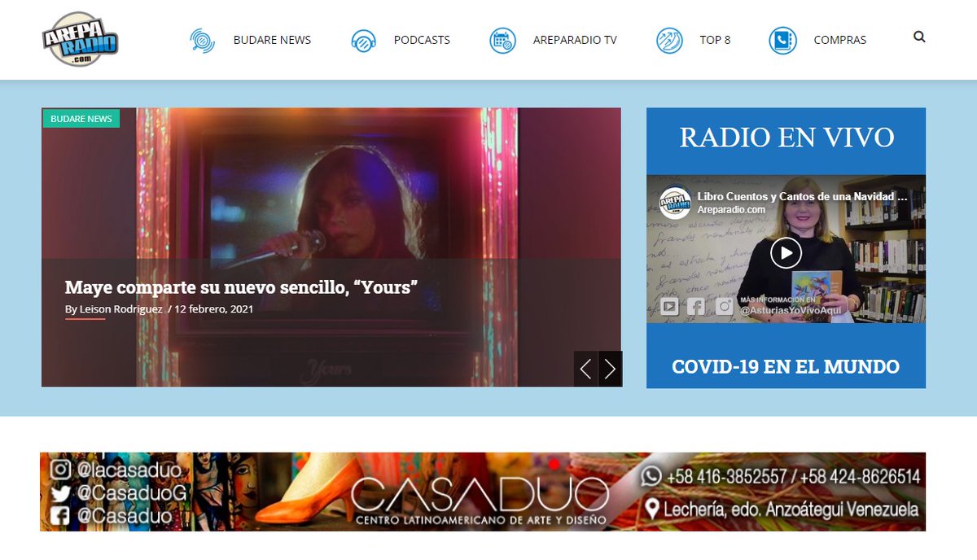The width and height of the screenshot is (977, 560).
Task: Click the Twitter icon in Casaduo banner
Action: coord(61,493)
